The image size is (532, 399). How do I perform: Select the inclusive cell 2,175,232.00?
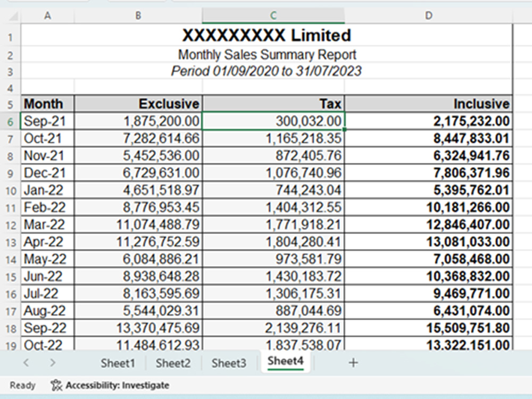click(x=428, y=121)
